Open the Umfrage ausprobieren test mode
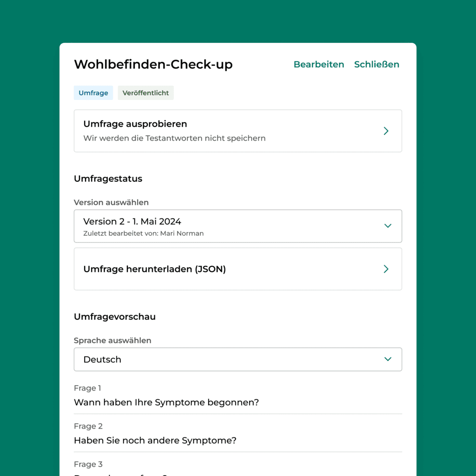 pyautogui.click(x=135, y=124)
